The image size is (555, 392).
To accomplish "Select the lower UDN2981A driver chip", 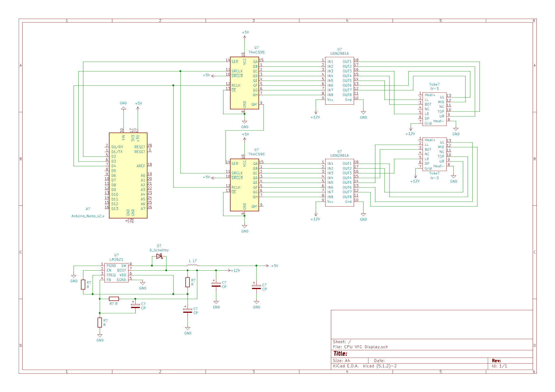I will [x=339, y=183].
